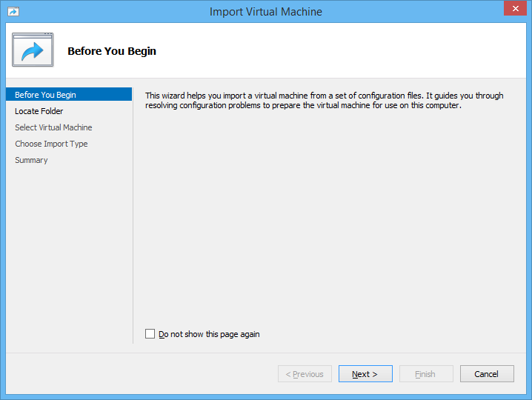532x400 pixels.
Task: Click the white header banner right of heading
Action: click(356, 51)
